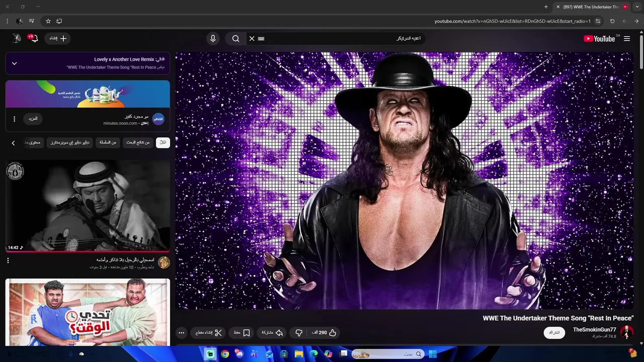Image resolution: width=644 pixels, height=362 pixels.
Task: Open site settings icon beside URL
Action: tap(598, 21)
